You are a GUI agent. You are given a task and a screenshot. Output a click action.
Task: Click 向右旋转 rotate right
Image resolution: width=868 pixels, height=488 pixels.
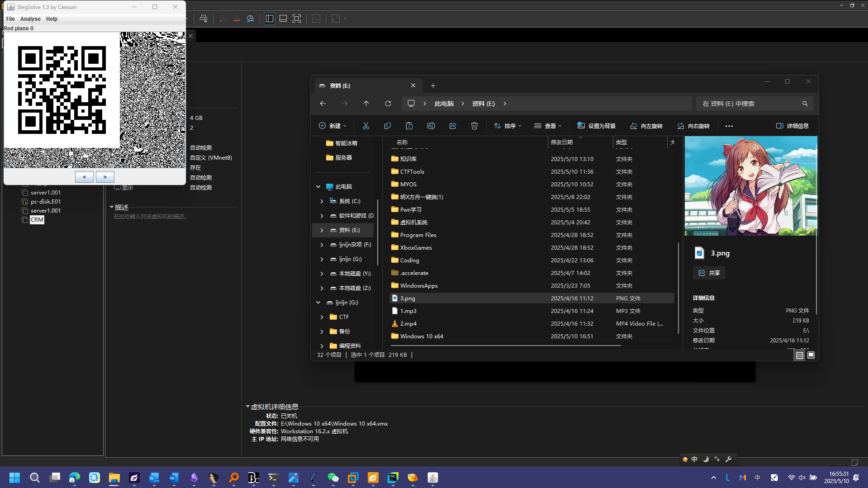(x=693, y=126)
